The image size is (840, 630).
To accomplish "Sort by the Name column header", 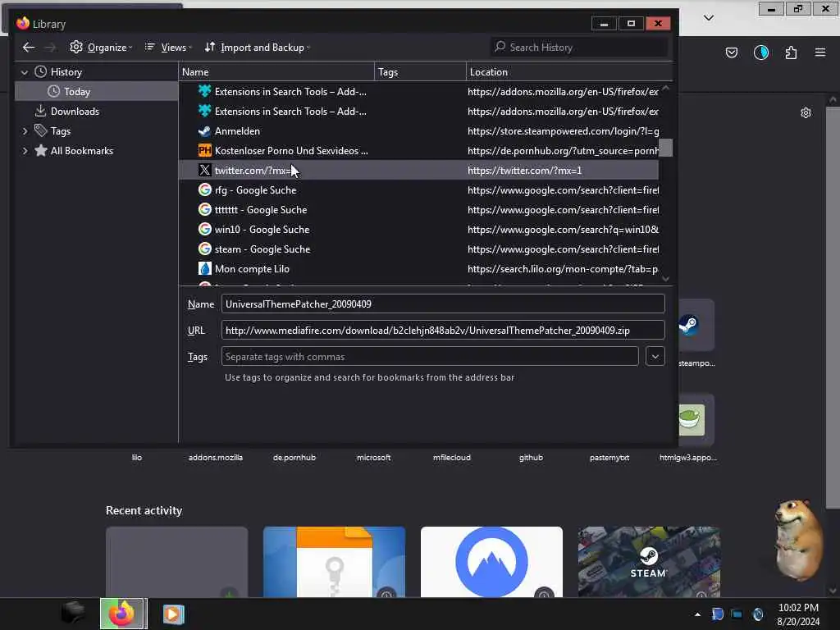I will 276,72.
